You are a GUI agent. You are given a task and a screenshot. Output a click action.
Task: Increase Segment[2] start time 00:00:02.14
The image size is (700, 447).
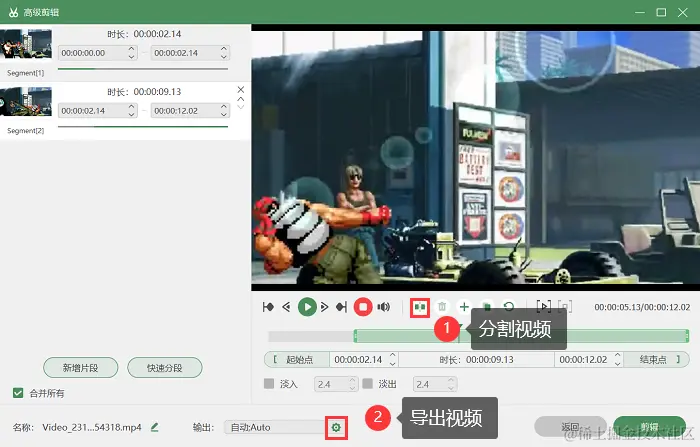131,107
